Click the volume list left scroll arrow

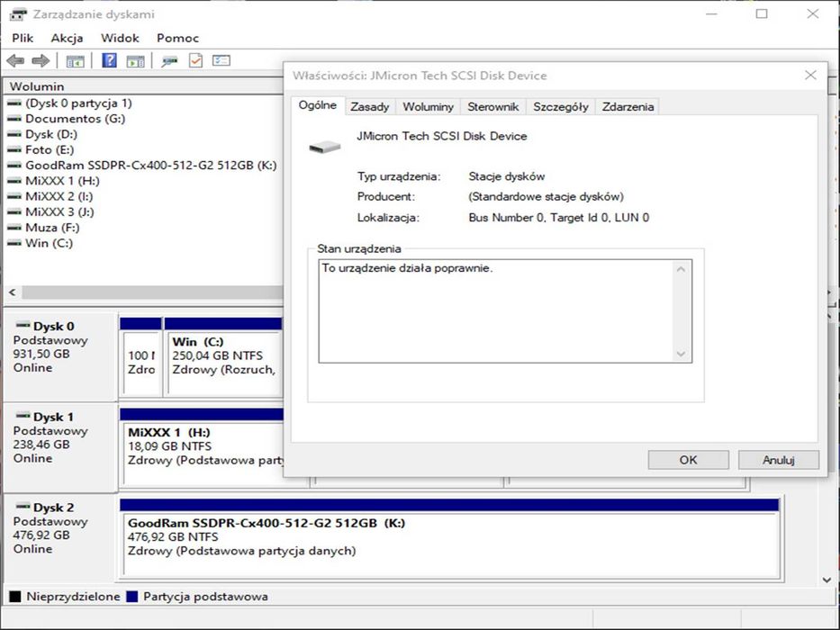click(13, 292)
